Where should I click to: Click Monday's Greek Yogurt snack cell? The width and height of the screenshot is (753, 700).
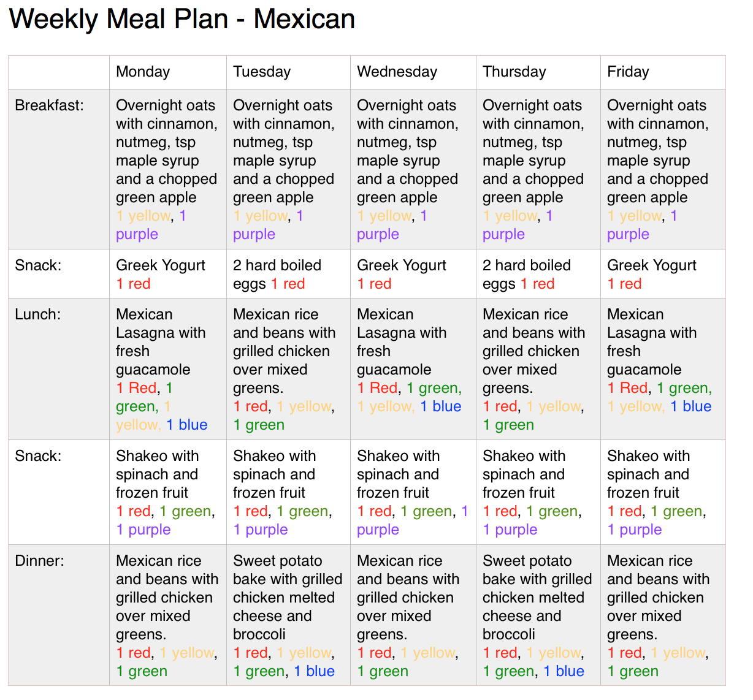[168, 274]
